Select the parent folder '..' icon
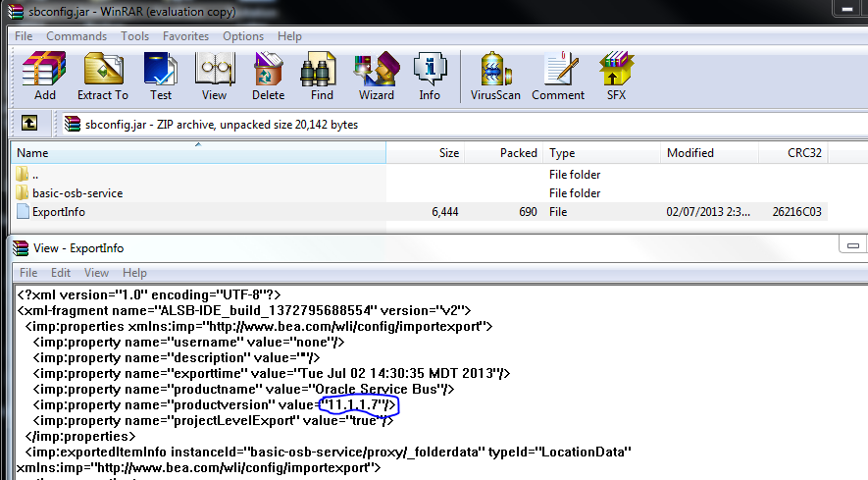 click(23, 174)
